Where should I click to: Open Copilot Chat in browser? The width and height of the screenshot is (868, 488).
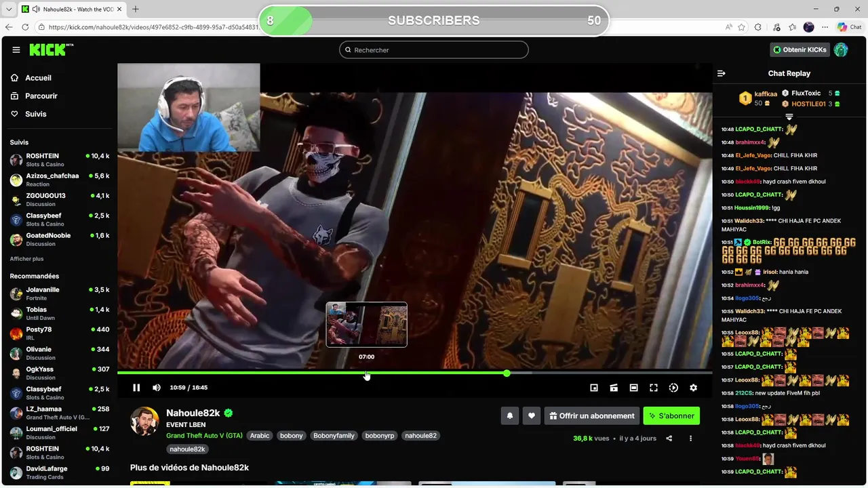(x=849, y=27)
